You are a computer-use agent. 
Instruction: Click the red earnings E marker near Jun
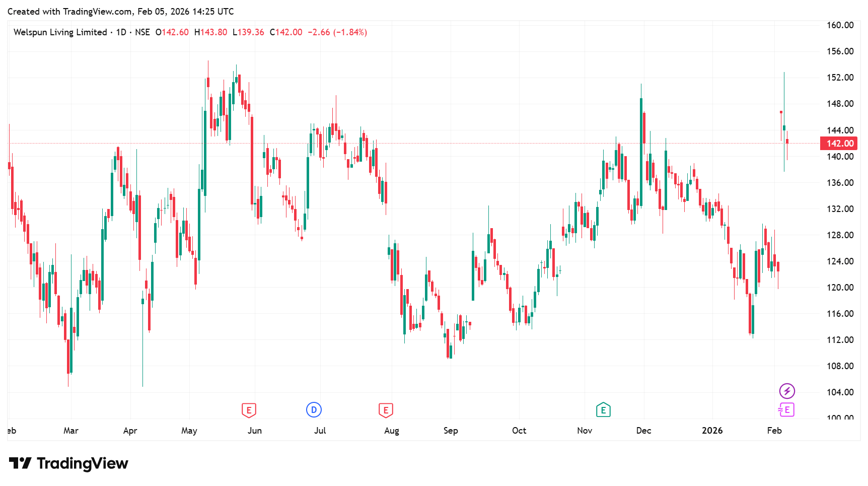249,410
